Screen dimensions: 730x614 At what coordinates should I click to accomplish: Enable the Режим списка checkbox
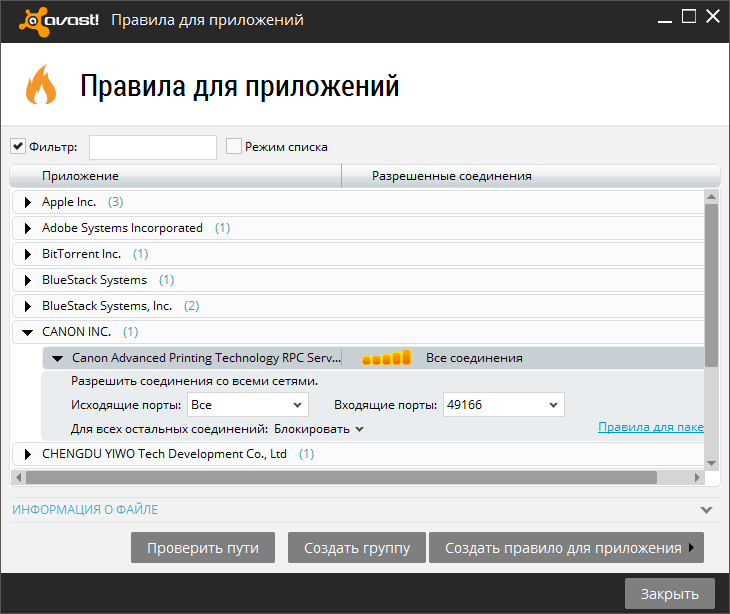[x=234, y=146]
